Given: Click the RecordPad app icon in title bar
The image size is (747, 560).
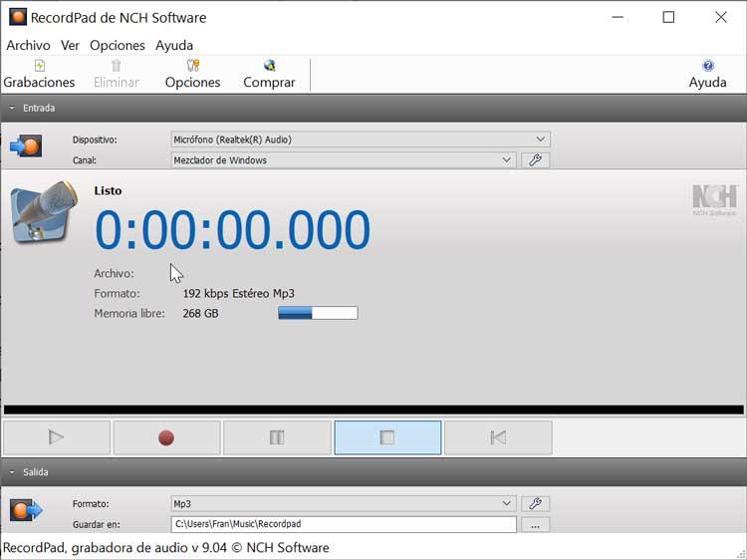Looking at the screenshot, I should (18, 17).
